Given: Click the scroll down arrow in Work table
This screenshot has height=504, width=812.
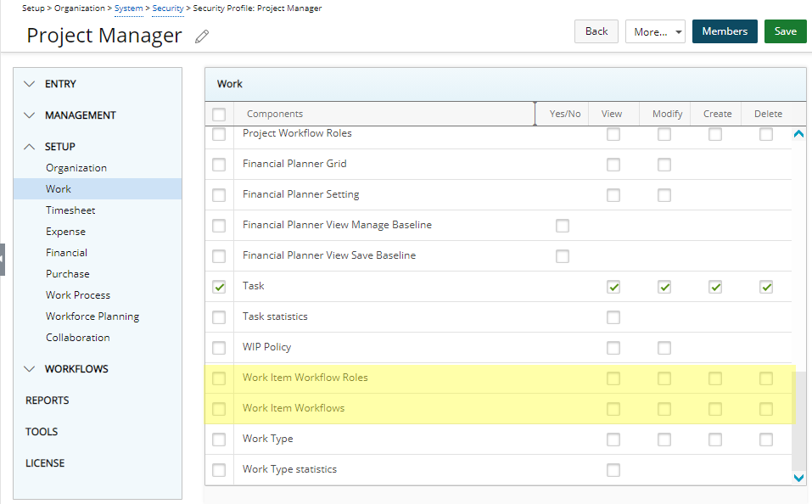Looking at the screenshot, I should (798, 478).
